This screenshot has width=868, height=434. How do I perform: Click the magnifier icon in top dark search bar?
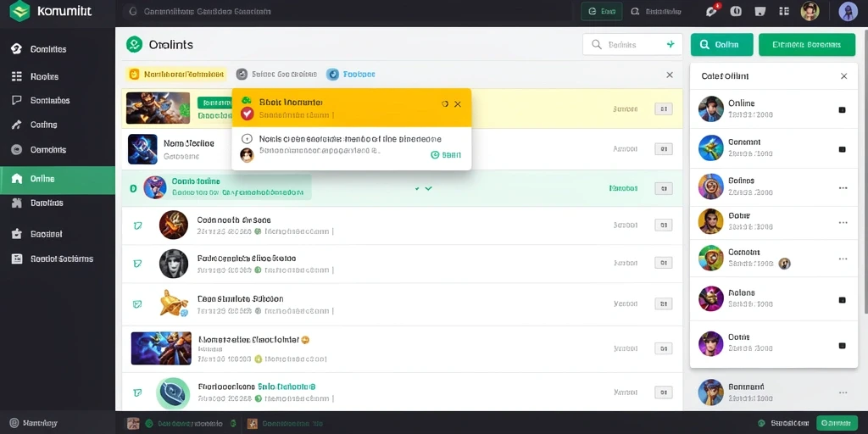pos(132,11)
